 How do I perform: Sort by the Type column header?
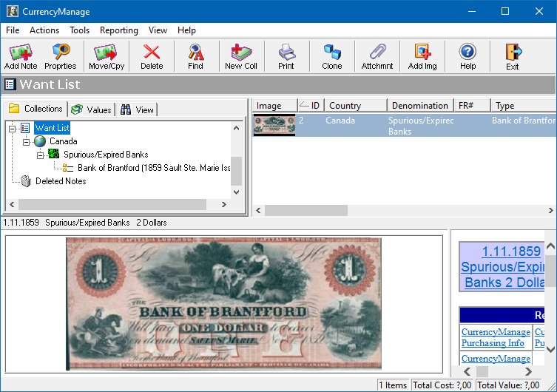[524, 106]
